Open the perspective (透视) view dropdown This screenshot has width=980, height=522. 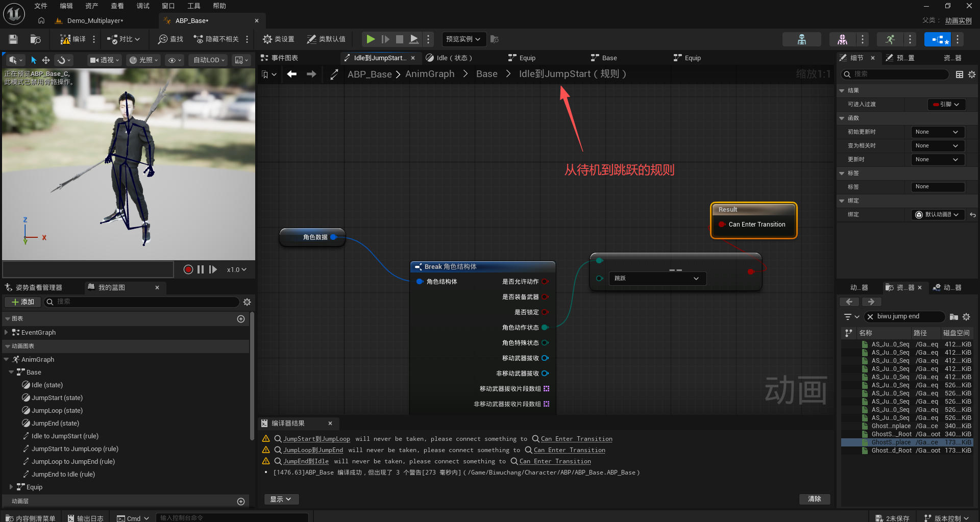[104, 60]
